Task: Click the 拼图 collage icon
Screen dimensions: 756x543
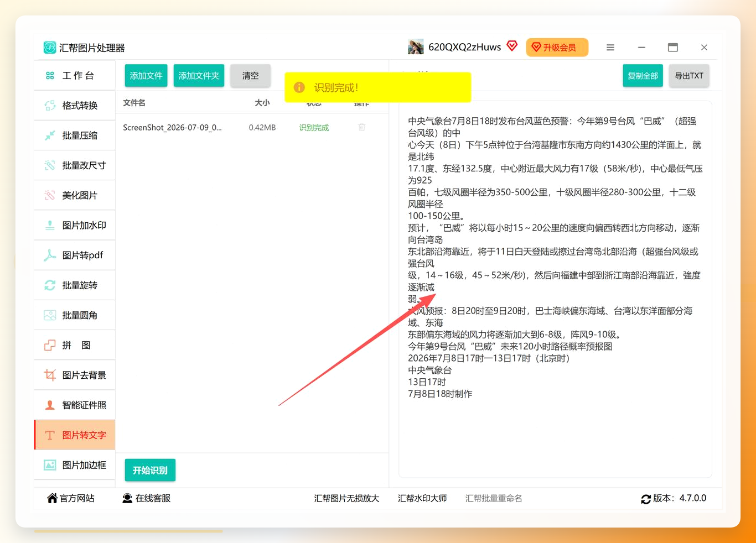Action: pyautogui.click(x=50, y=345)
